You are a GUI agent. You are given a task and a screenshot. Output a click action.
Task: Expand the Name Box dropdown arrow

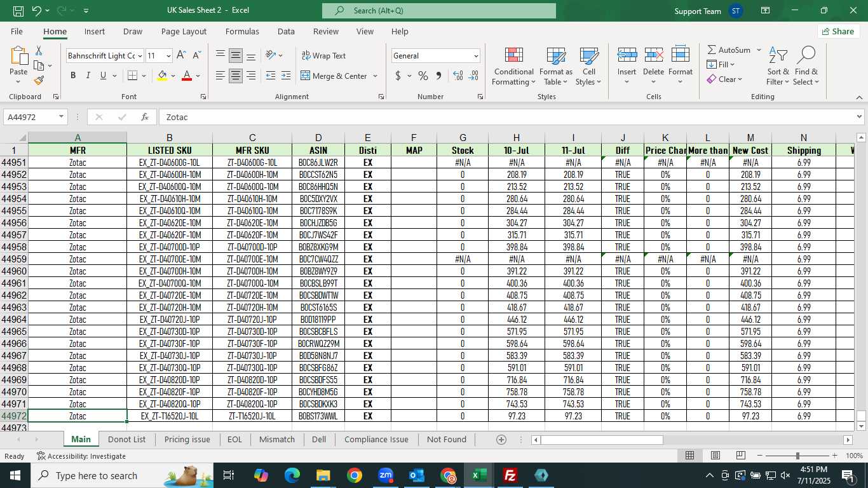(62, 117)
